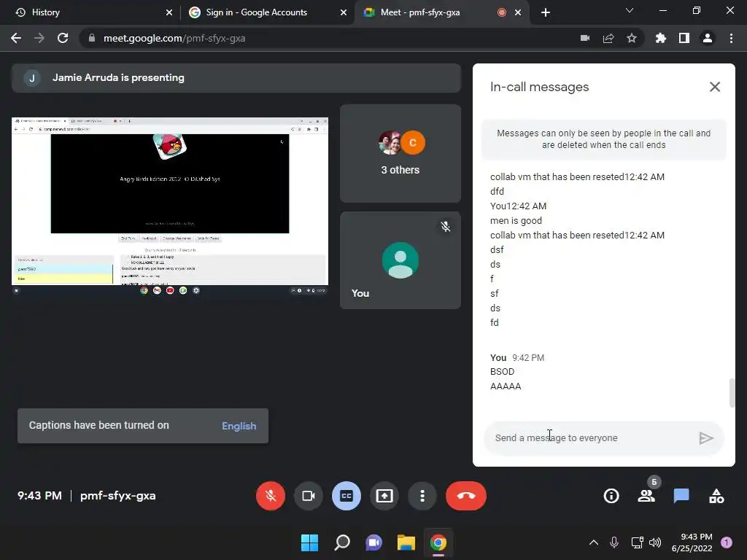
Task: Open Windows taskbar Search
Action: pyautogui.click(x=342, y=542)
